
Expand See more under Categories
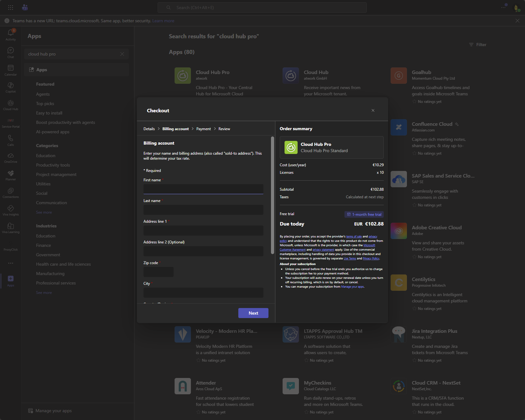tap(44, 212)
